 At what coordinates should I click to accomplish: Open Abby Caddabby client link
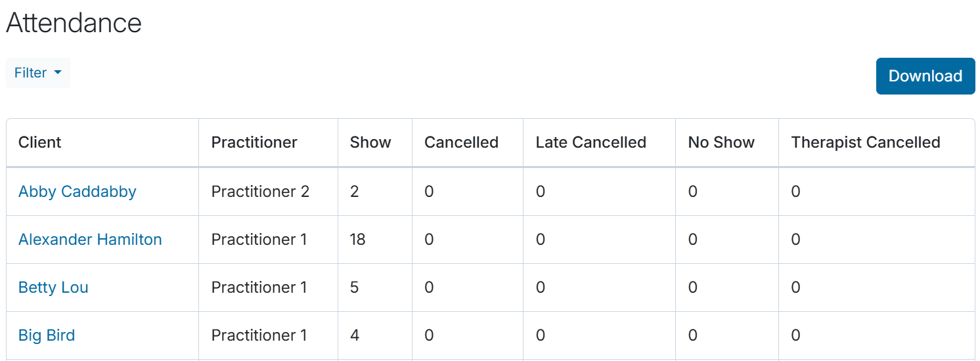(78, 192)
